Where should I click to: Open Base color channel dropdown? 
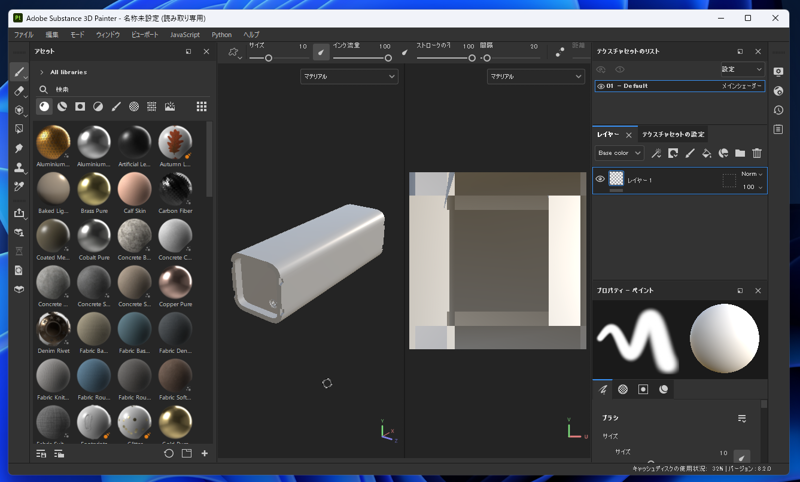(619, 153)
